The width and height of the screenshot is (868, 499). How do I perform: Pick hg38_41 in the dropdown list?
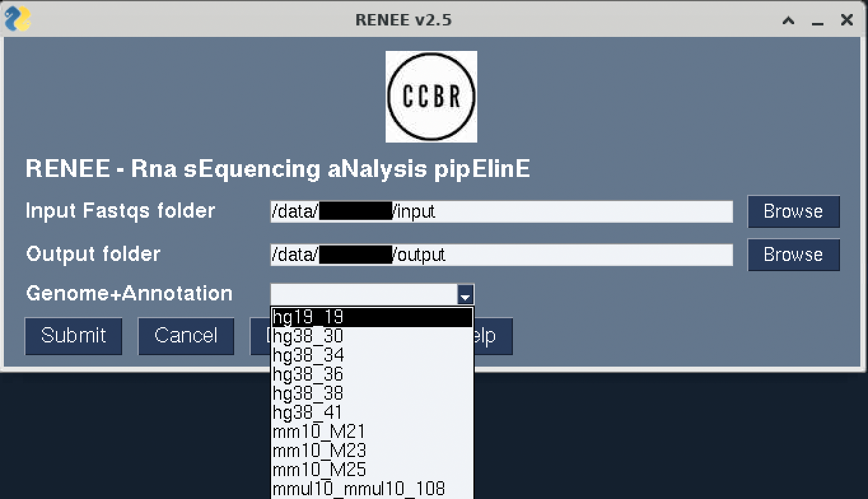(x=372, y=412)
